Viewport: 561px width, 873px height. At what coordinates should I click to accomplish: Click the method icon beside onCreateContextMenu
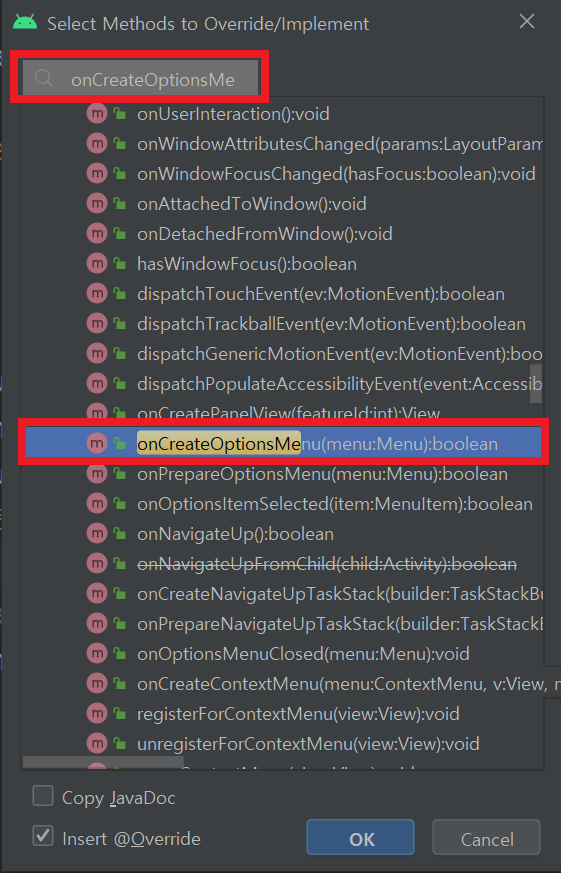[x=97, y=684]
